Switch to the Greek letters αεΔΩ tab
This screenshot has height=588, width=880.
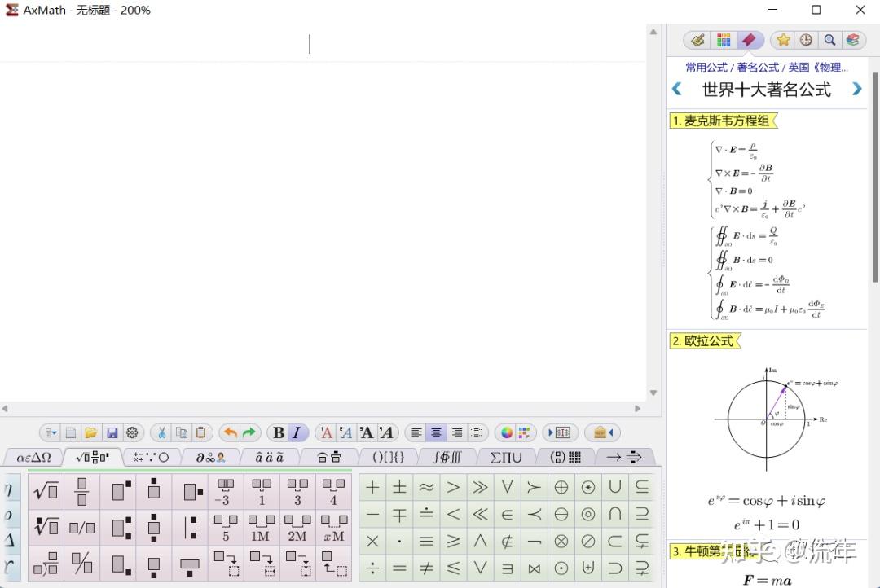(33, 457)
